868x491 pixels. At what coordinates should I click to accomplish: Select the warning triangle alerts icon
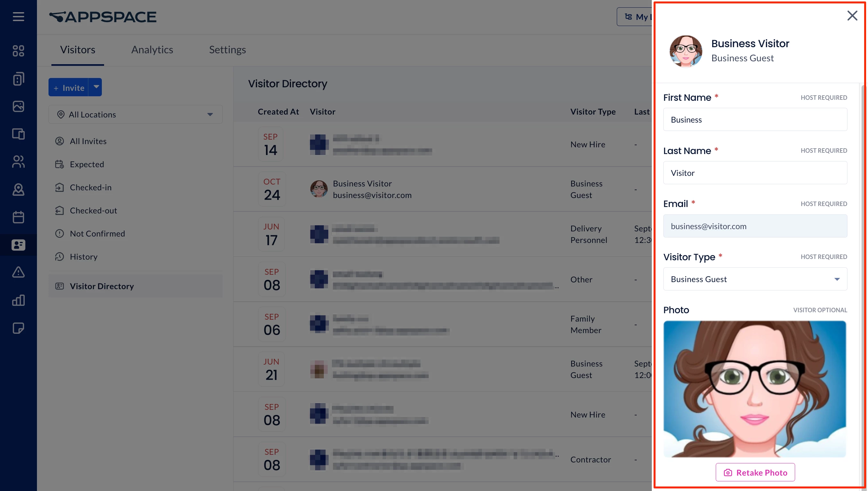coord(18,272)
